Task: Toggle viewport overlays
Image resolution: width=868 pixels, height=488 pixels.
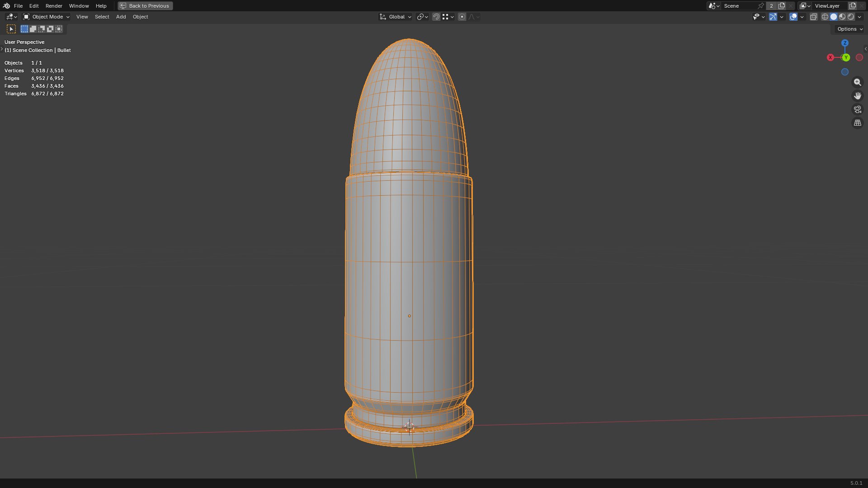Action: 793,17
